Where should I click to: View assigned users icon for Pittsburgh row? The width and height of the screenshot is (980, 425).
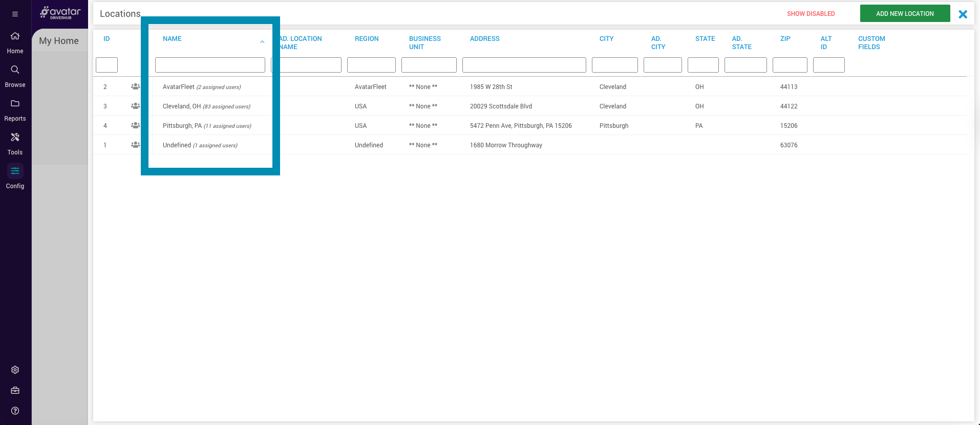(x=135, y=126)
